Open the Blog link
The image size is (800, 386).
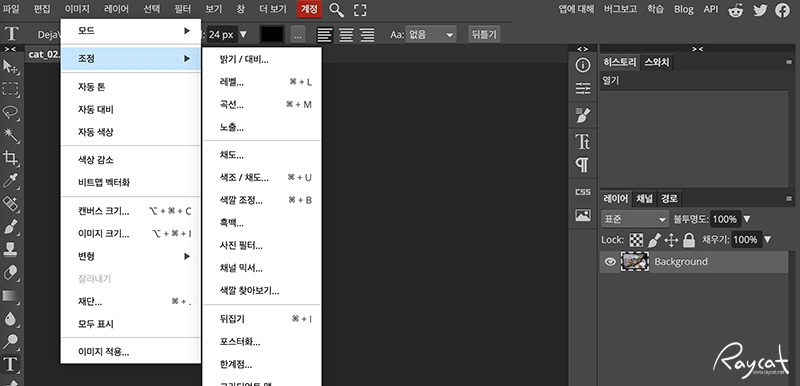[x=684, y=9]
